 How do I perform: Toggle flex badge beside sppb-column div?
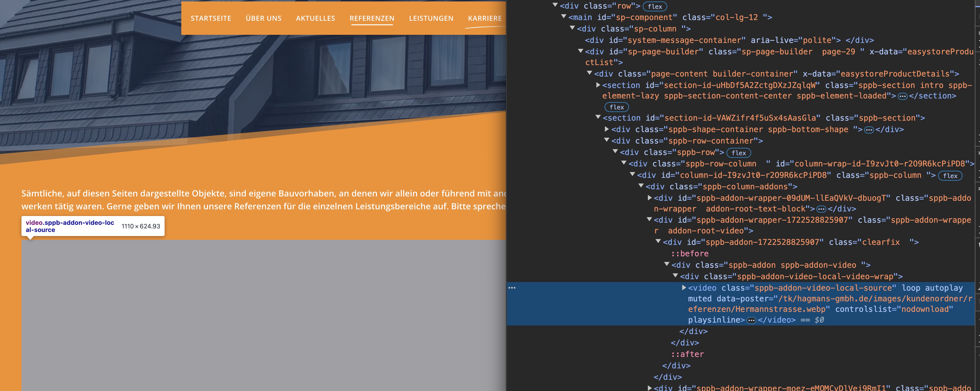point(950,176)
